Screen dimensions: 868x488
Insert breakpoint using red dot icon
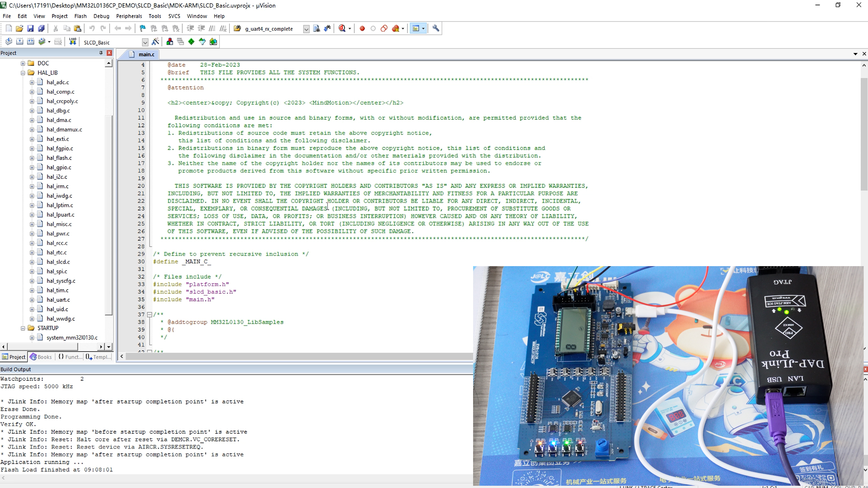tap(362, 29)
